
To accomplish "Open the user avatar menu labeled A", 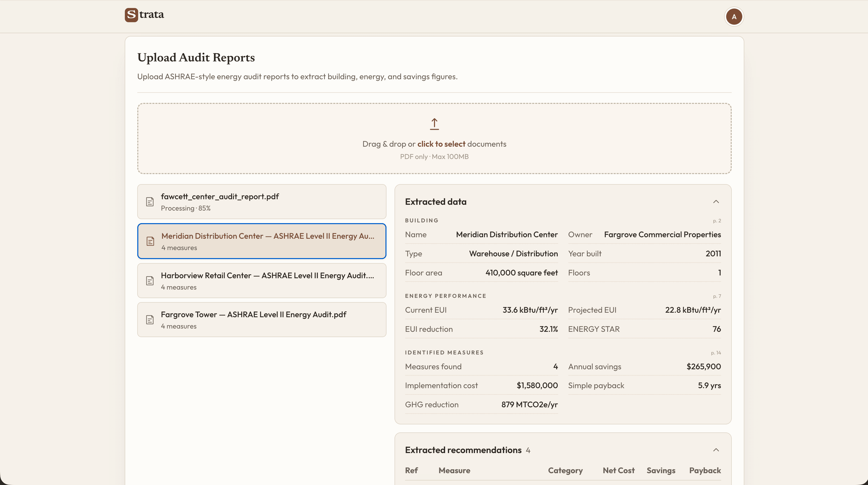I will coord(734,17).
